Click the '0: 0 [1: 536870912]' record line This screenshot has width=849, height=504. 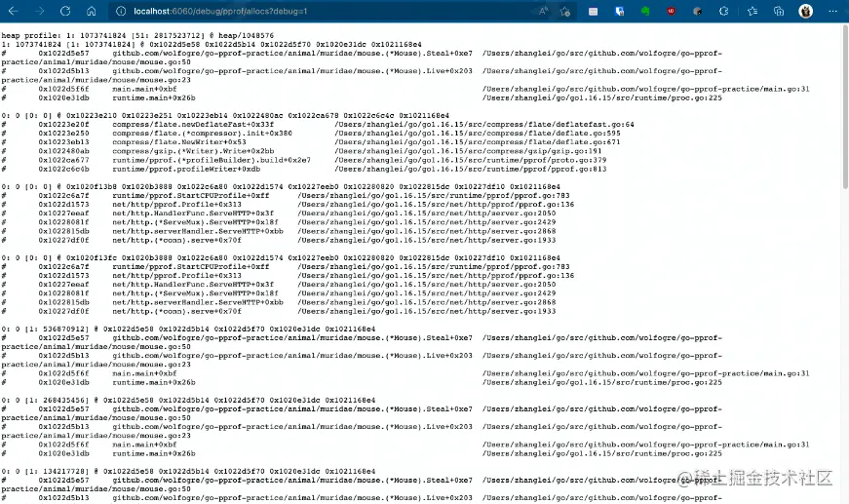tap(188, 330)
